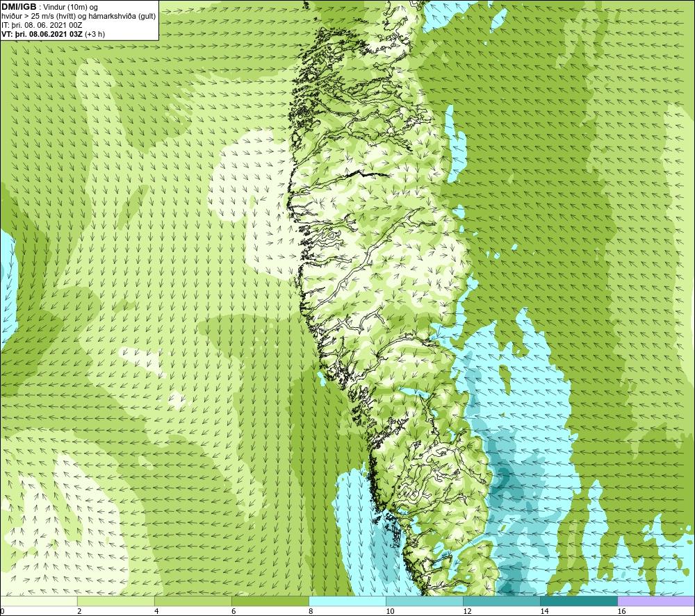Click the 12–14 m/s teal scale segment
Screen dimensions: 695x616
click(501, 601)
